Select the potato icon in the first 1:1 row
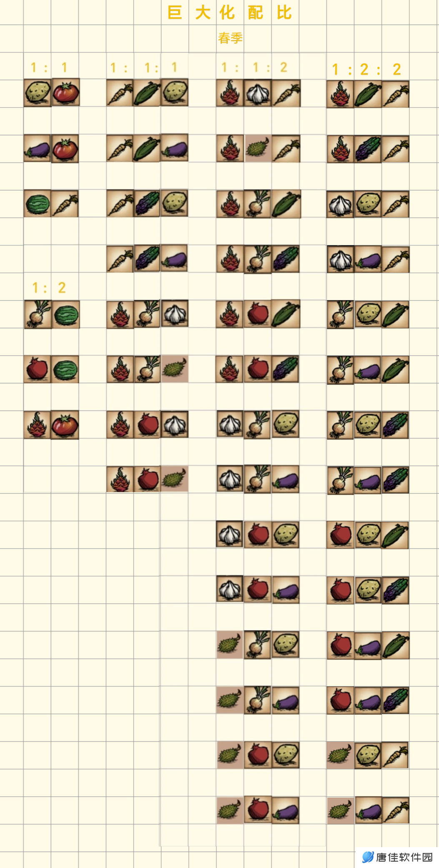 [38, 92]
